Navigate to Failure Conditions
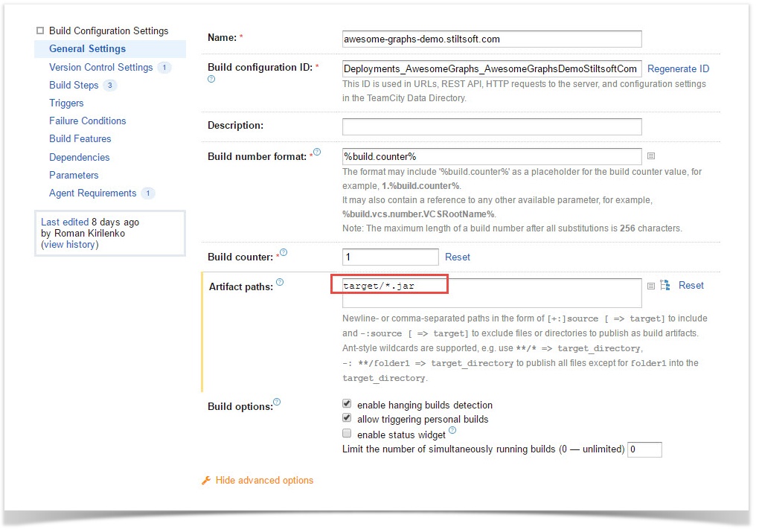The height and width of the screenshot is (532, 759). click(x=88, y=121)
